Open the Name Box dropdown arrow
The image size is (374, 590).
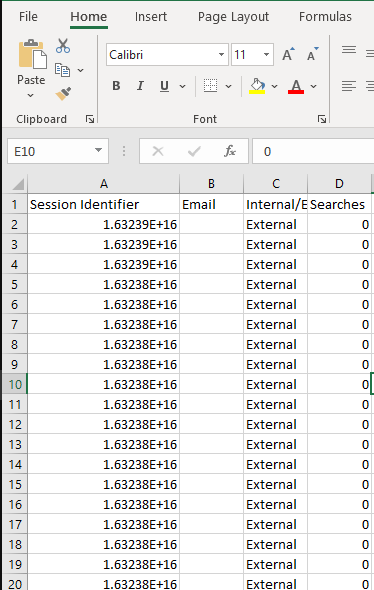[99, 151]
